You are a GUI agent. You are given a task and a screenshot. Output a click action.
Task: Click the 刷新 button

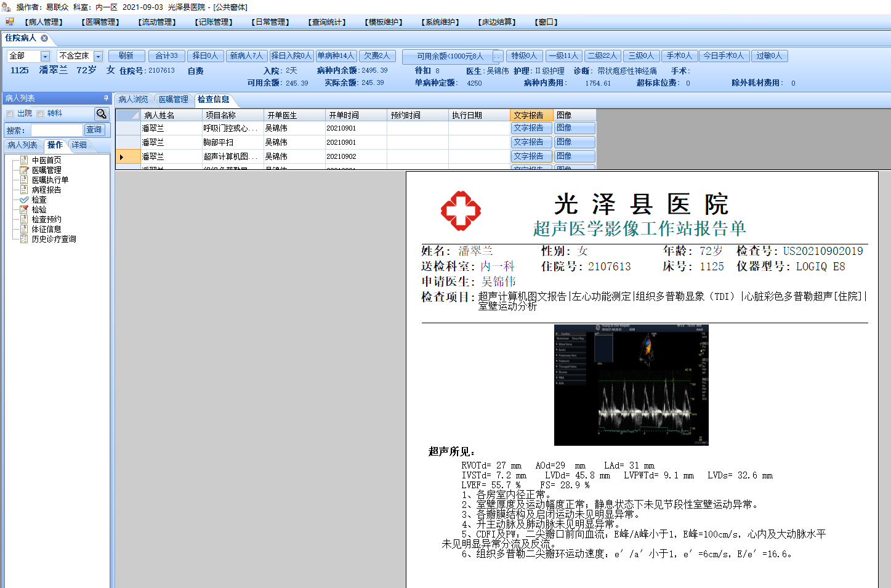coord(126,56)
